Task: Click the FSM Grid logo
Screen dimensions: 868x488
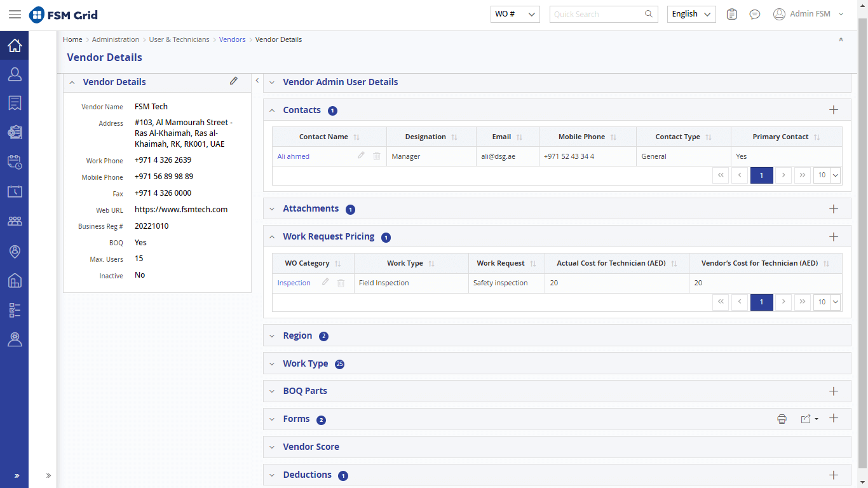Action: click(x=64, y=14)
